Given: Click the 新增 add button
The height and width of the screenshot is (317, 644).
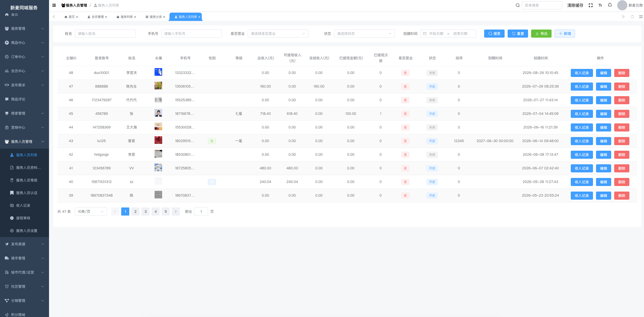Looking at the screenshot, I should point(565,34).
